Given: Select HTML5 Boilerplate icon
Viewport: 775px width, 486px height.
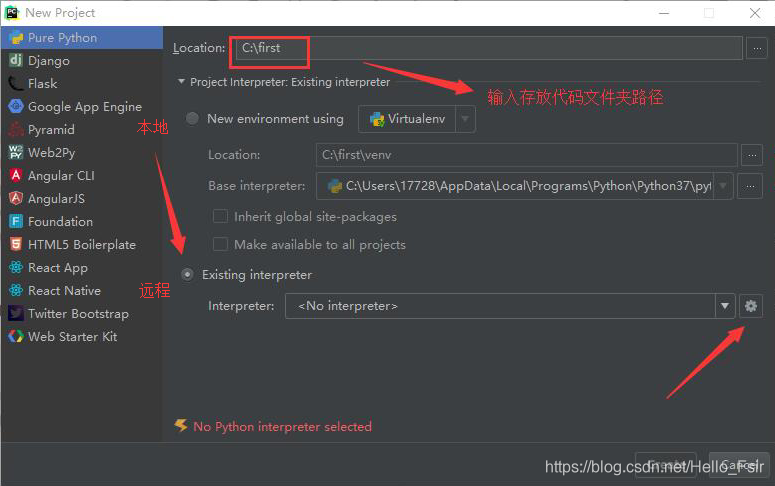Looking at the screenshot, I should pyautogui.click(x=16, y=244).
